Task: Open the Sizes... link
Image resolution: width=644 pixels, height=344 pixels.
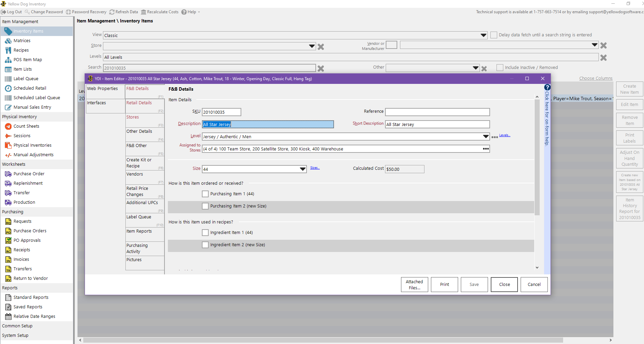Action: [315, 168]
